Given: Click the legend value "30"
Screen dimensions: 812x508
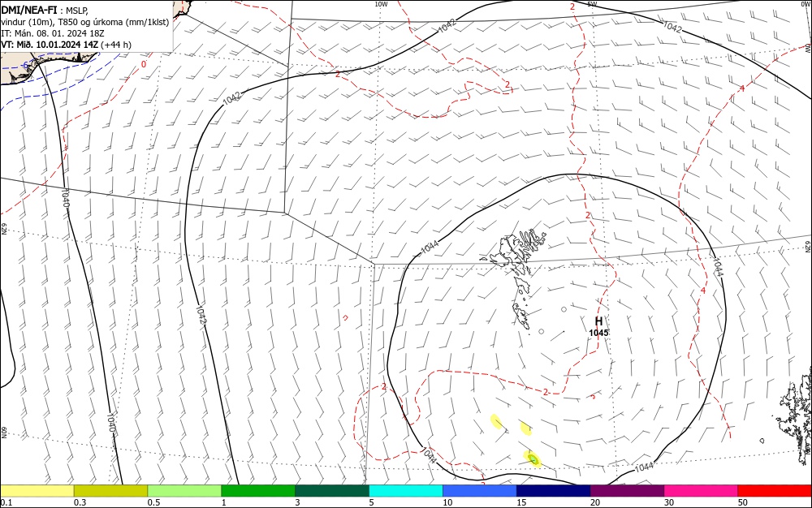Looking at the screenshot, I should [669, 502].
